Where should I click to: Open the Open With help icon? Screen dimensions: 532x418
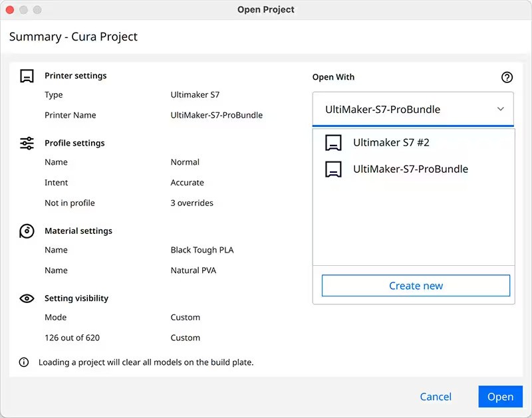click(x=507, y=77)
